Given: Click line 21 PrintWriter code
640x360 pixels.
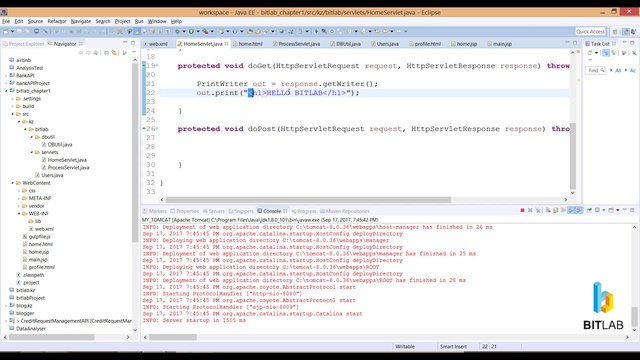Looking at the screenshot, I should tap(287, 84).
